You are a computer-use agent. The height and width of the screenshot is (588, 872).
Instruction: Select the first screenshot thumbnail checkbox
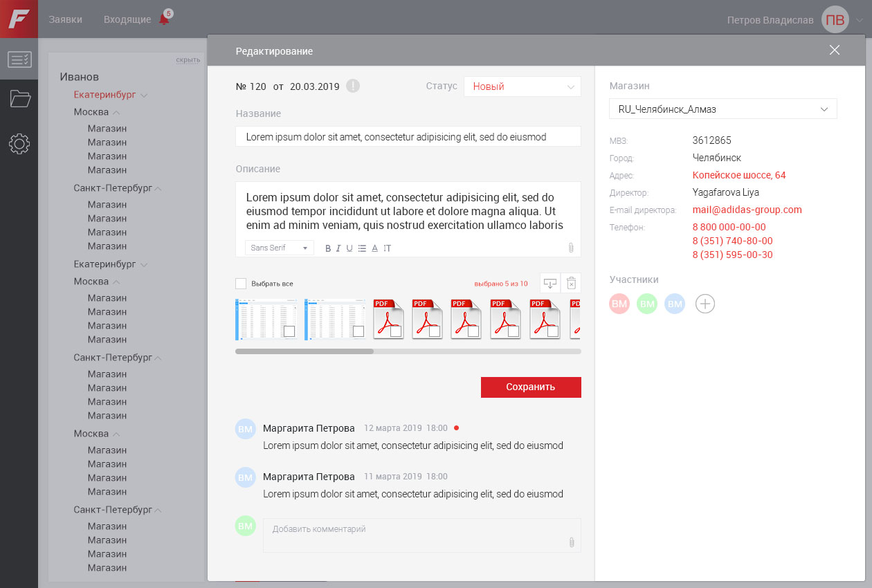(289, 331)
